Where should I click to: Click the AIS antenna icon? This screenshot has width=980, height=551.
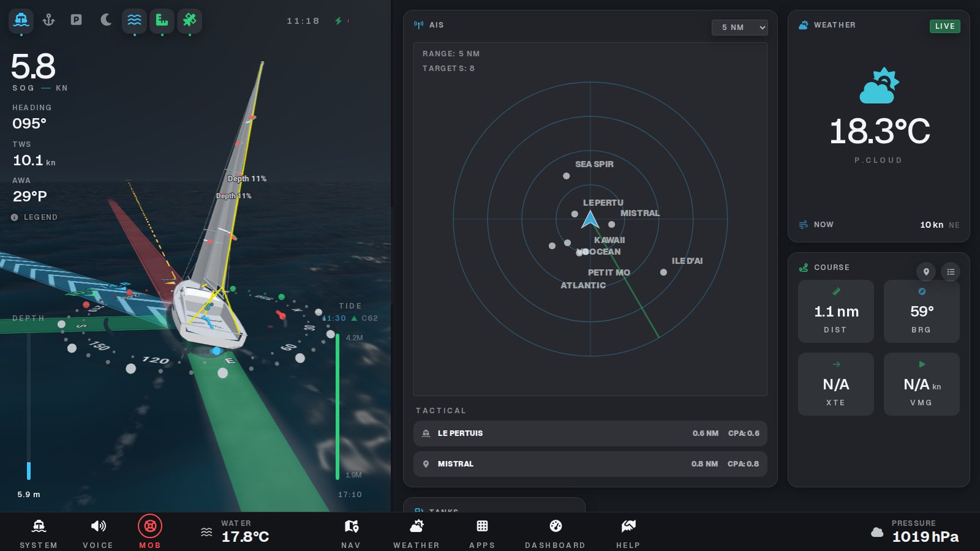pos(419,25)
